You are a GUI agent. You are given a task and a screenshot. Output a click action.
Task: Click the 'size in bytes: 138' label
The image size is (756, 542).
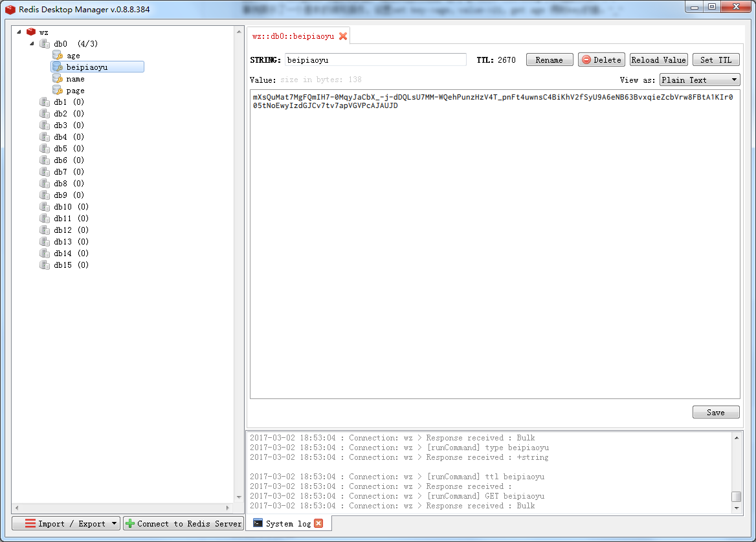[321, 80]
